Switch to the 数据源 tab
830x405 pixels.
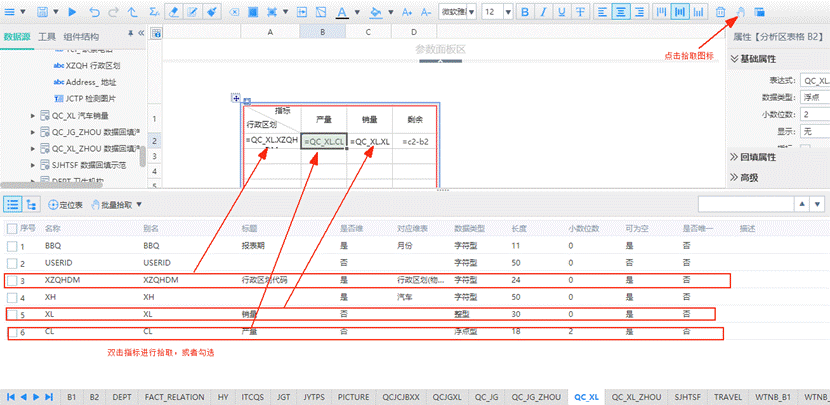pyautogui.click(x=17, y=37)
